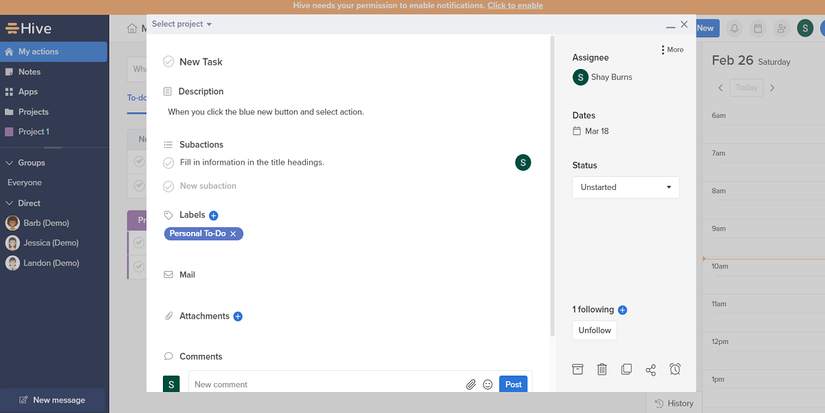
Task: Open Everyone group chat
Action: 25,183
